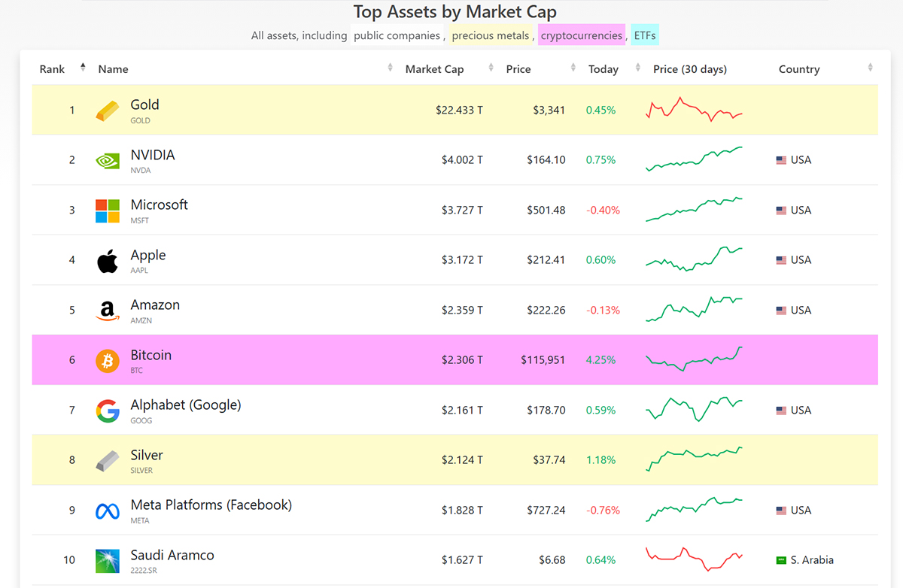The image size is (903, 588).
Task: Click the Apple logo icon
Action: [108, 260]
